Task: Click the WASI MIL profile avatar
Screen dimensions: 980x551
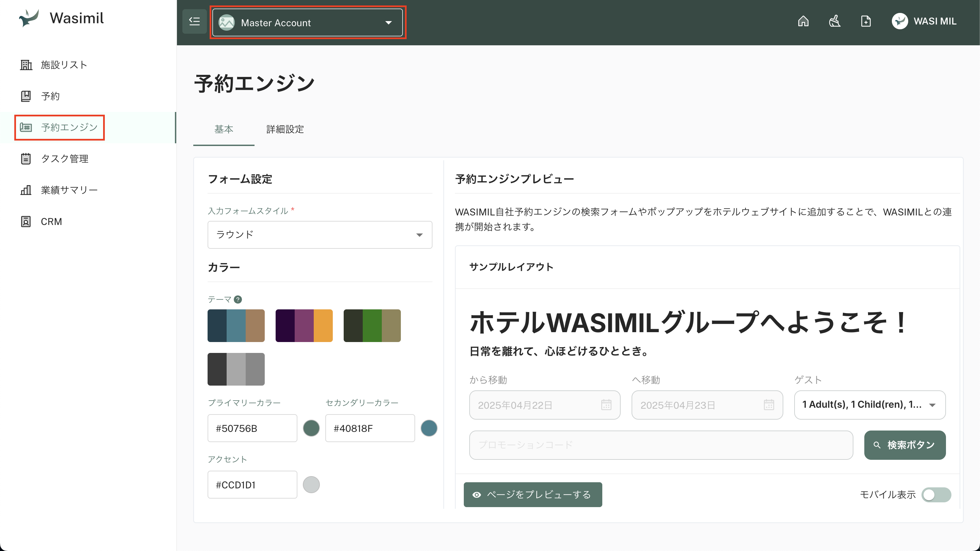Action: pos(899,21)
